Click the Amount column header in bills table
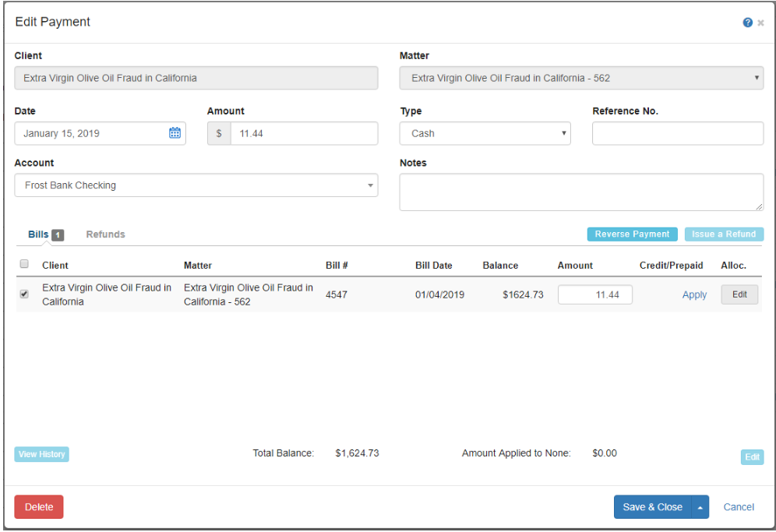776x532 pixels. coord(574,266)
